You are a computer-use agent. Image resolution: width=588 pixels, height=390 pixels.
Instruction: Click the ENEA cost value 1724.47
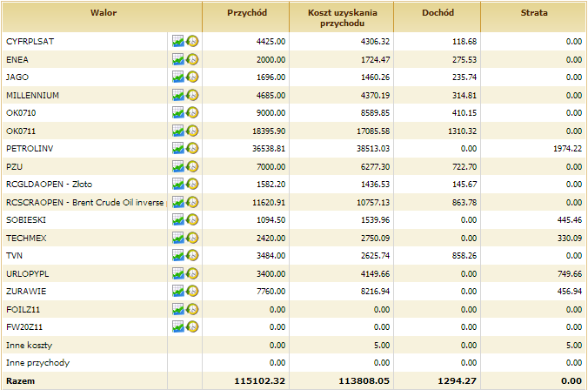[376, 60]
